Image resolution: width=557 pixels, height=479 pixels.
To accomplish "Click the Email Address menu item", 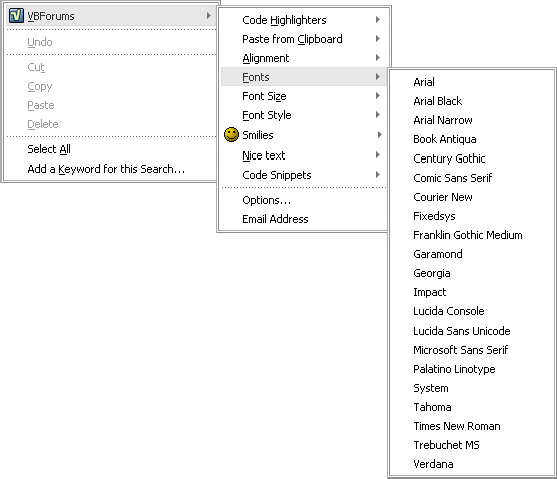I will [x=304, y=219].
